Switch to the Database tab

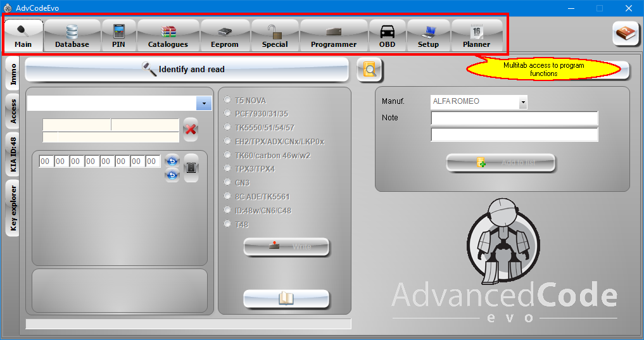72,35
